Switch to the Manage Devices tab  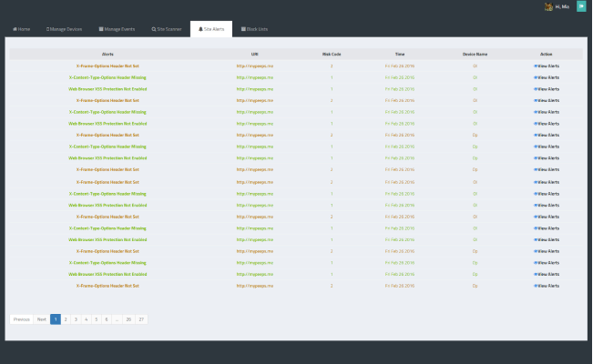coord(65,29)
